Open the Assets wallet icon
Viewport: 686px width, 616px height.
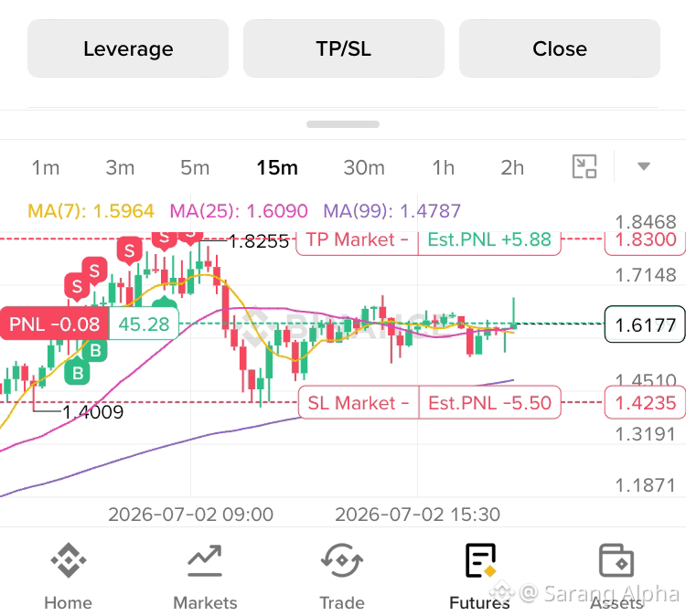616,560
